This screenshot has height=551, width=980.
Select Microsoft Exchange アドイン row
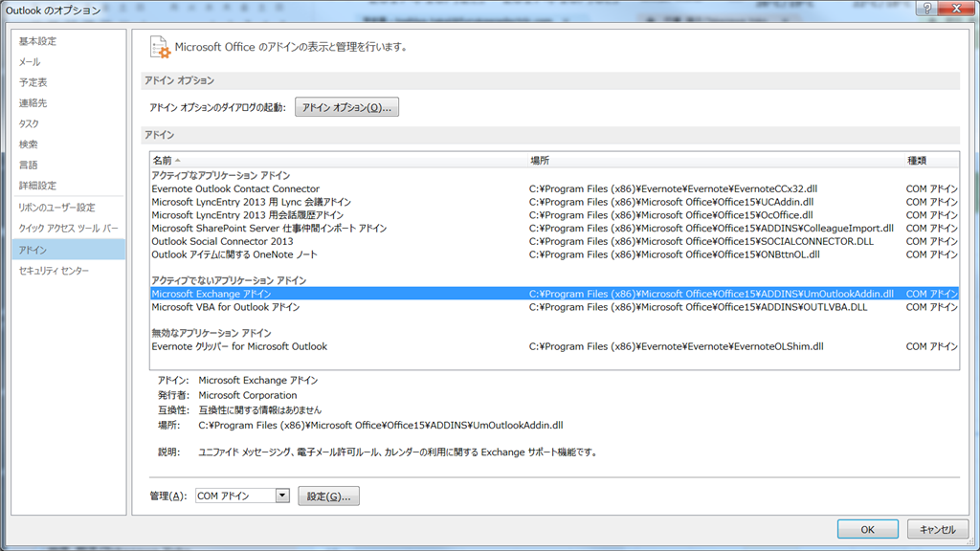(554, 294)
